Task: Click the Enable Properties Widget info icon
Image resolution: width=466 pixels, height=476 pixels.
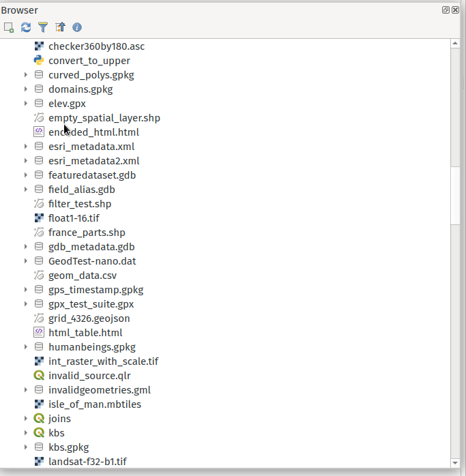Action: [77, 27]
